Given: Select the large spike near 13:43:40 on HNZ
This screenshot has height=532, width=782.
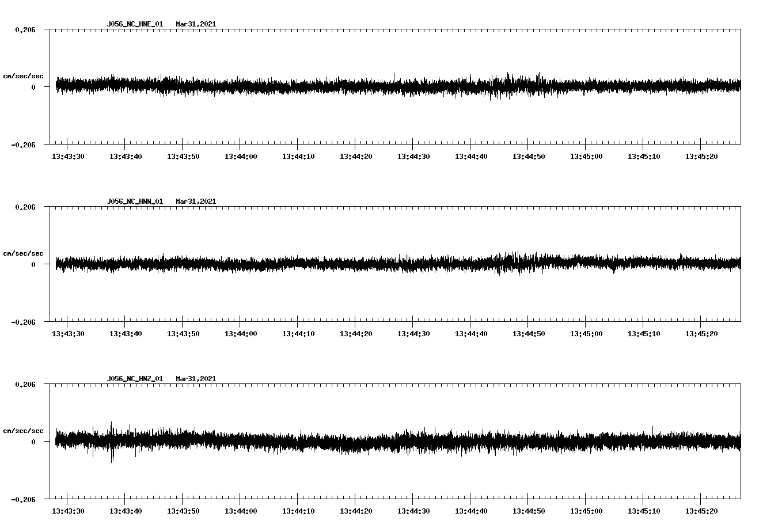Looking at the screenshot, I should pyautogui.click(x=112, y=443).
